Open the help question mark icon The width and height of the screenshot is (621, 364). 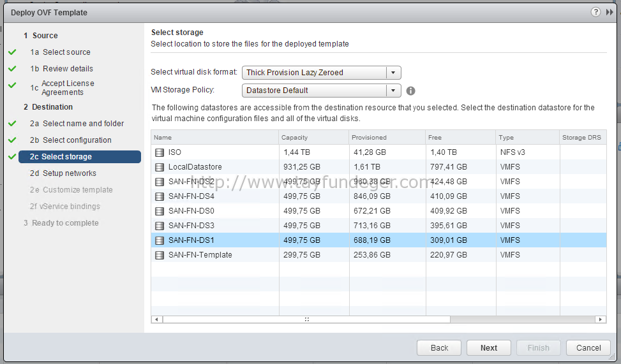595,12
